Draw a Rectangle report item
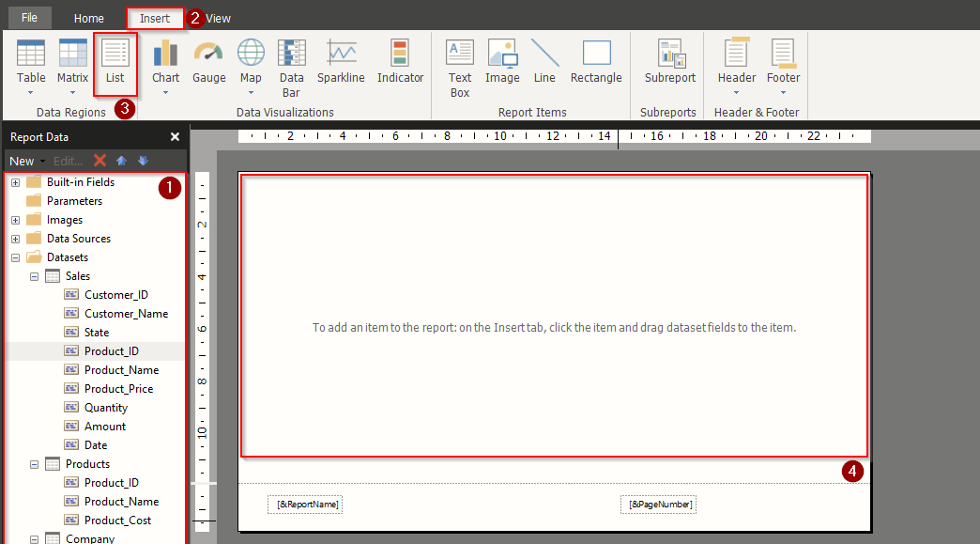Image resolution: width=980 pixels, height=544 pixels. pyautogui.click(x=596, y=58)
